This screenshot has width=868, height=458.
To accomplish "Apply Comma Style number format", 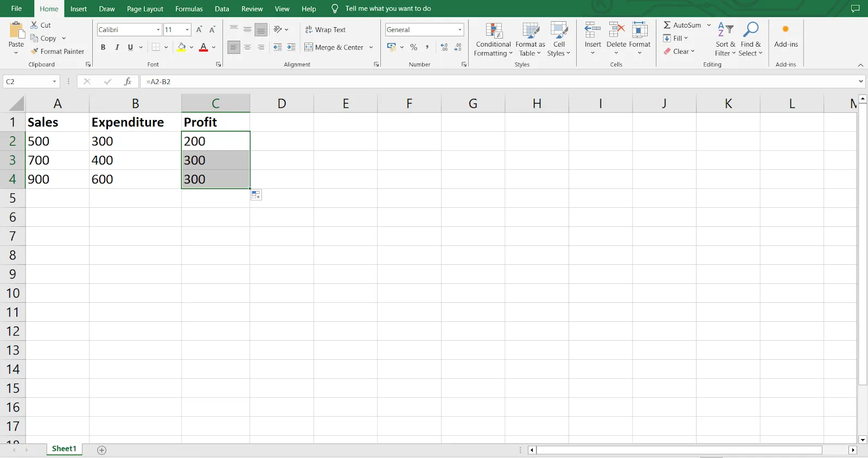I will click(427, 47).
